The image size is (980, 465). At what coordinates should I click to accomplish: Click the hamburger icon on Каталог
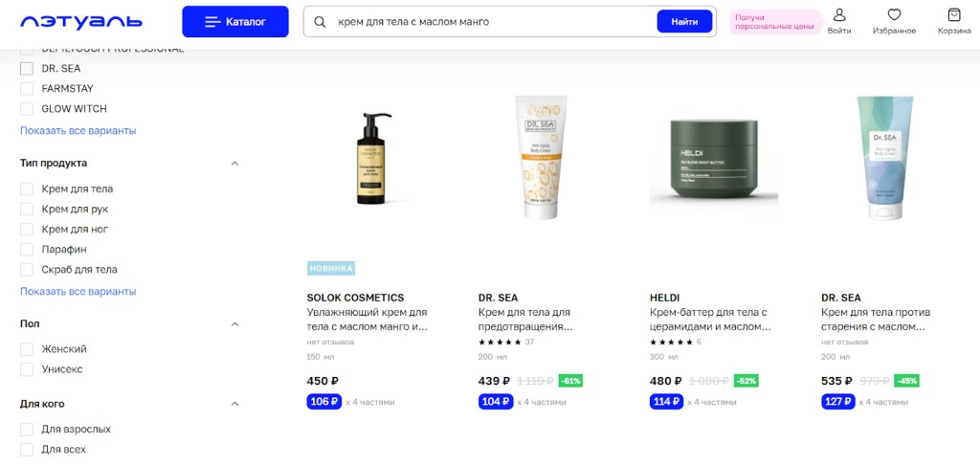coord(212,22)
